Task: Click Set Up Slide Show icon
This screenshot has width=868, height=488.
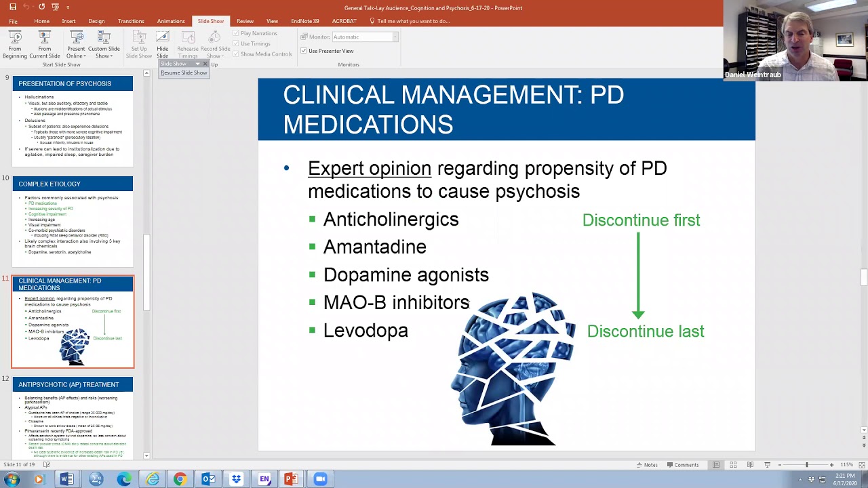Action: pos(139,44)
